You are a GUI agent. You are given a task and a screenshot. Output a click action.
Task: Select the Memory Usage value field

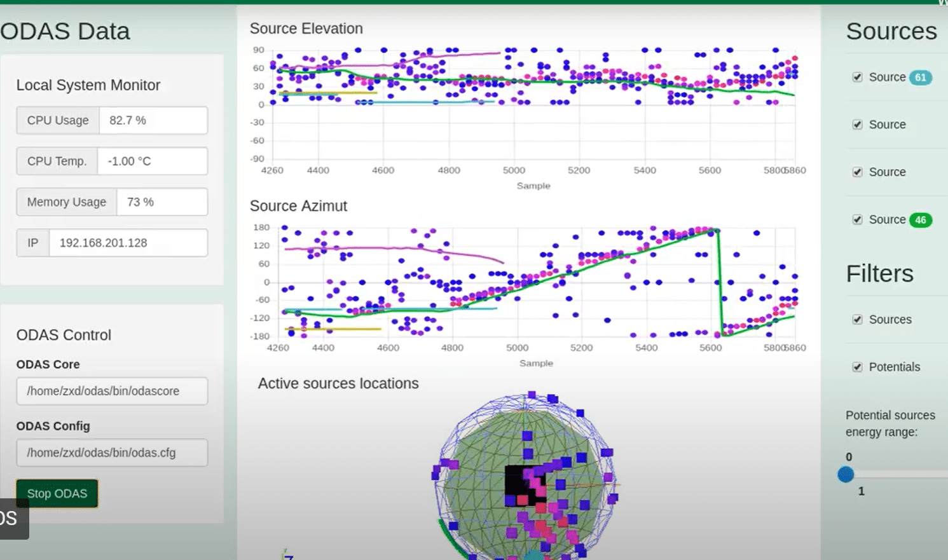coord(162,202)
